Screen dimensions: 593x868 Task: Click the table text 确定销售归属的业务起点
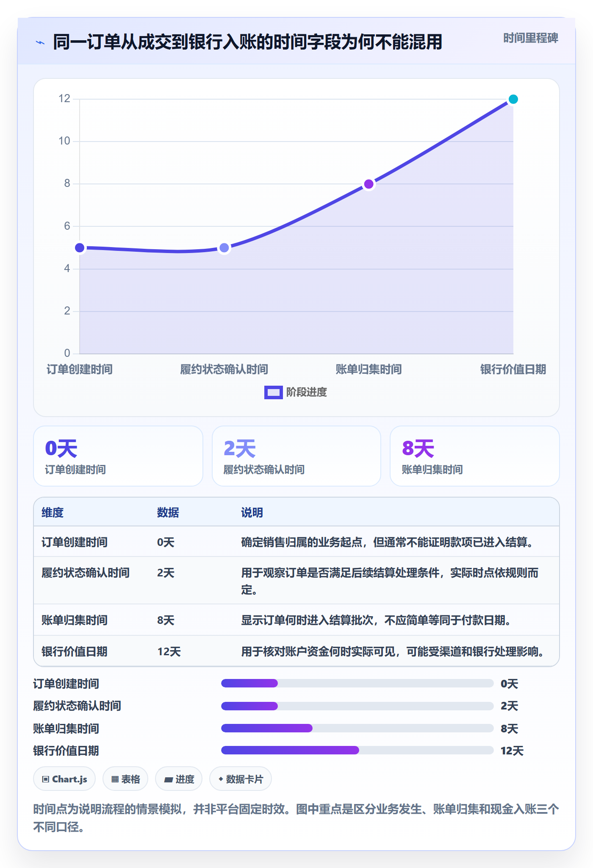302,542
